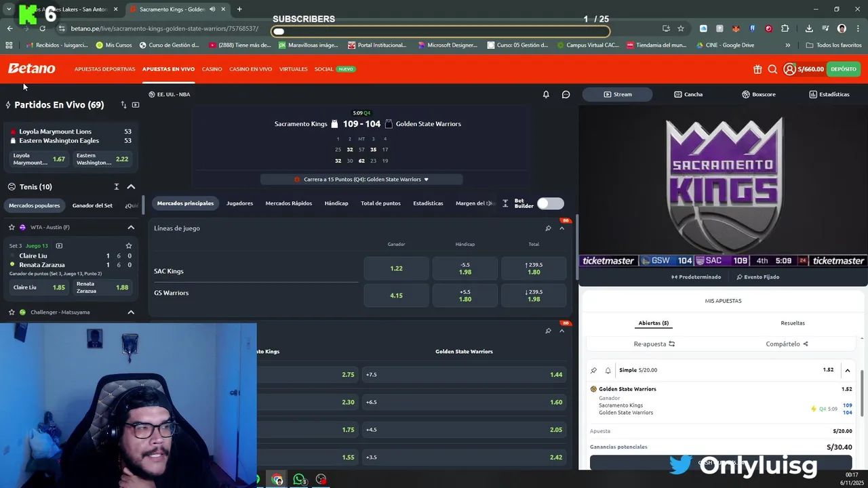Click the bell icon on the Simple bet
Viewport: 868px width, 488px height.
pos(608,370)
